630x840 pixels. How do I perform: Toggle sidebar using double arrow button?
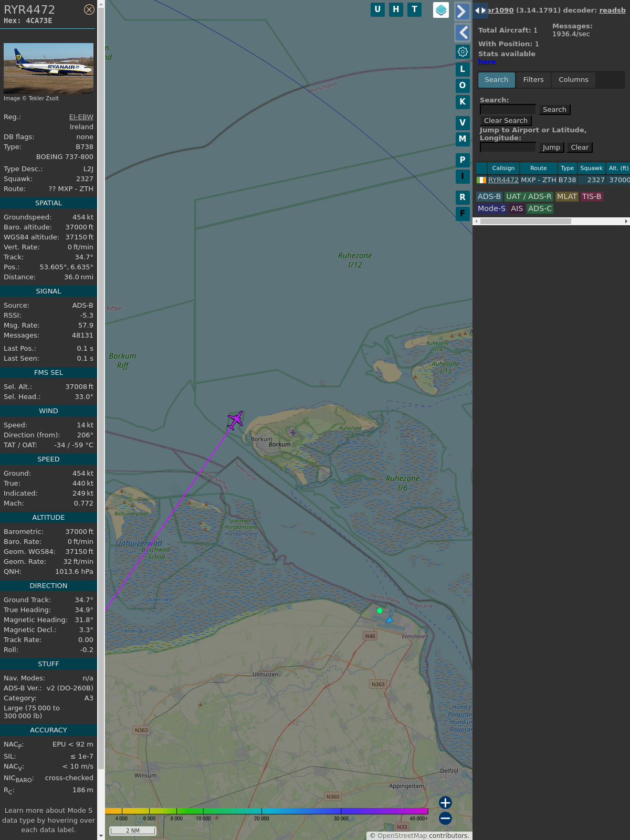480,10
